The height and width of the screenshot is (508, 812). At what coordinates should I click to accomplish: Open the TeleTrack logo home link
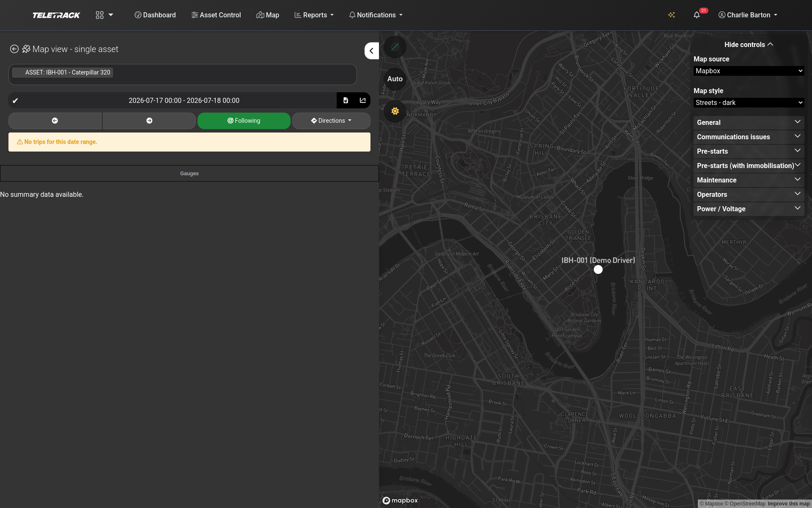(x=56, y=15)
